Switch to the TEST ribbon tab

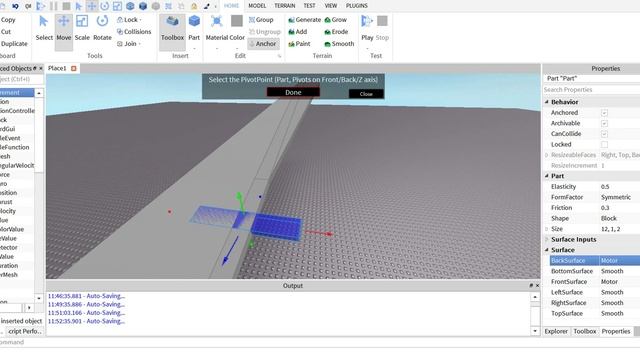pos(309,6)
